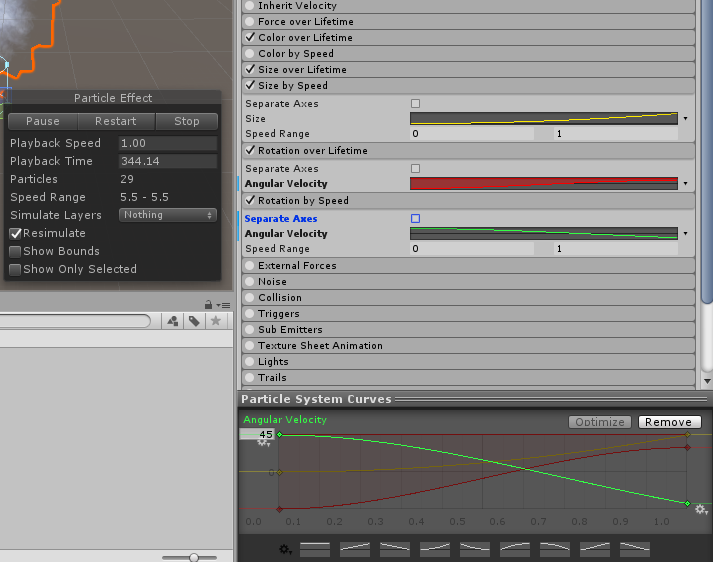Click the save search star icon

click(215, 321)
